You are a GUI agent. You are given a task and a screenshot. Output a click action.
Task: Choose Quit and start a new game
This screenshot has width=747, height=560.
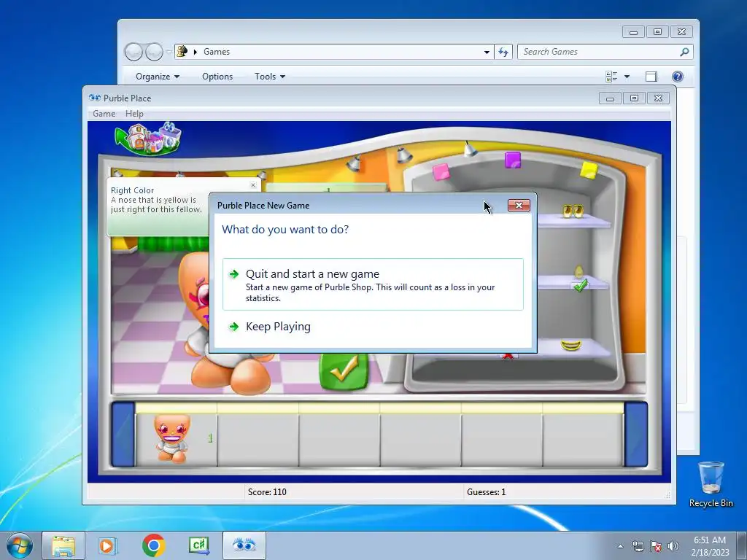(373, 284)
